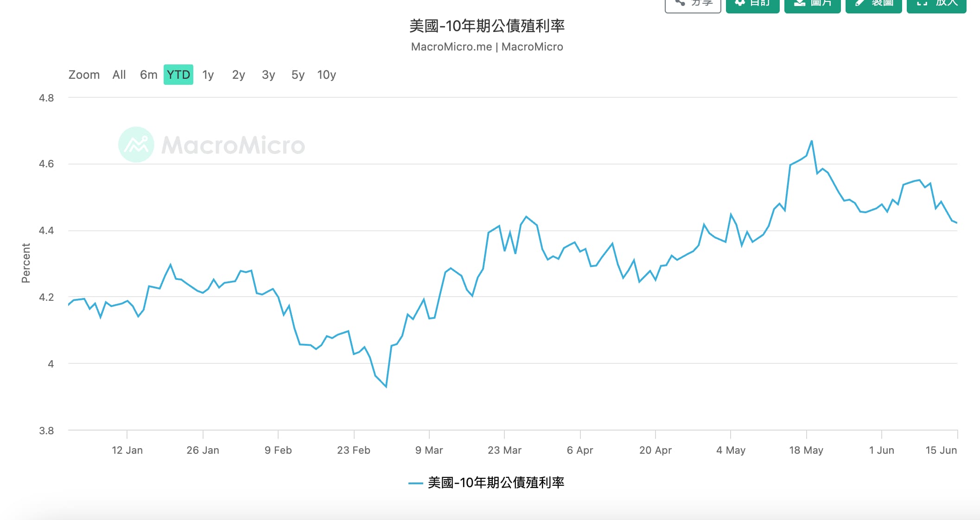Set zoom range to 6m
The height and width of the screenshot is (520, 980).
click(149, 75)
